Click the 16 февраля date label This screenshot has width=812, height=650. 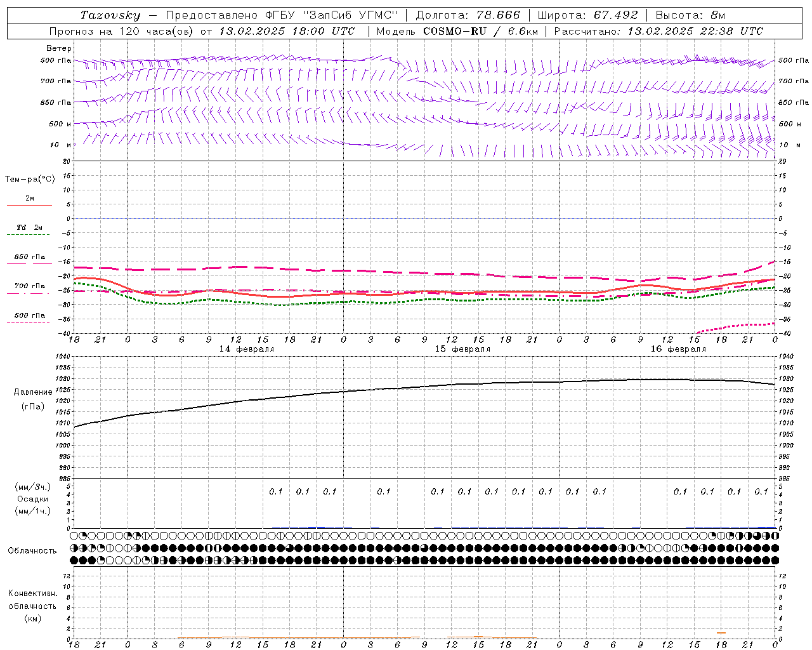[678, 349]
